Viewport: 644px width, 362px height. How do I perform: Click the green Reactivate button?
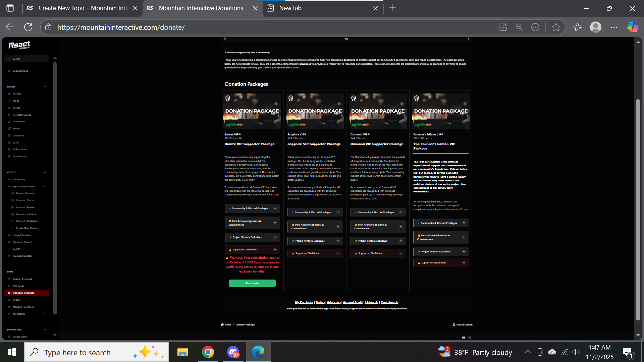click(252, 283)
